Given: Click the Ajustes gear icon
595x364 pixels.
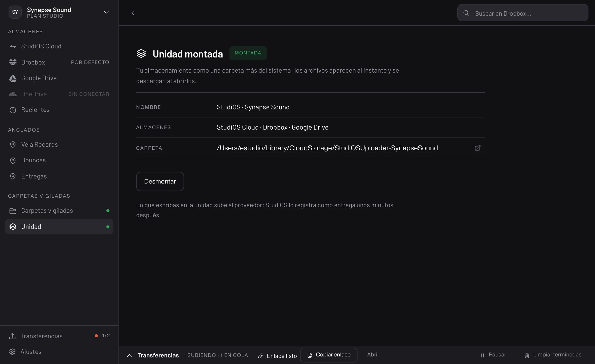Looking at the screenshot, I should click(12, 352).
